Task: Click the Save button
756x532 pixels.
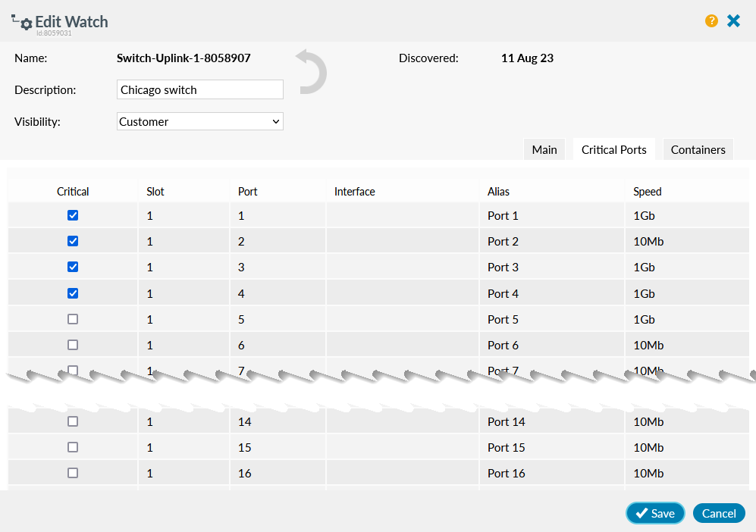Action: [x=654, y=513]
